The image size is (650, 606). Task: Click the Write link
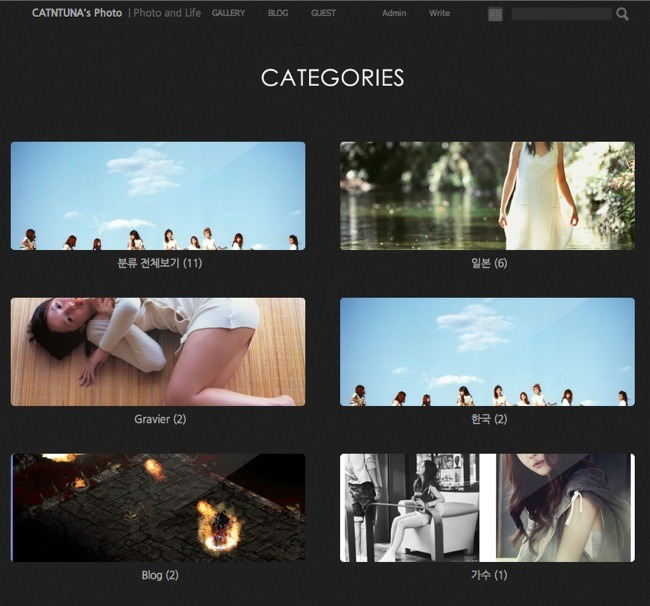(x=439, y=13)
